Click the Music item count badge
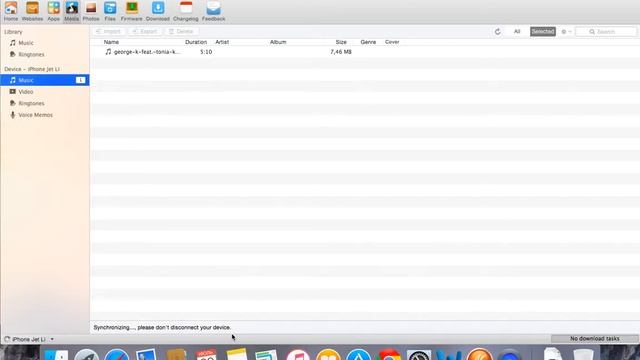 click(80, 80)
